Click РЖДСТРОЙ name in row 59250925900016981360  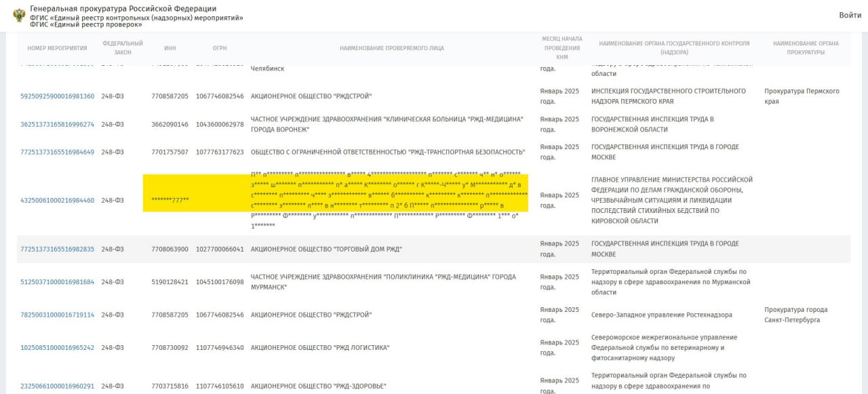tap(311, 96)
